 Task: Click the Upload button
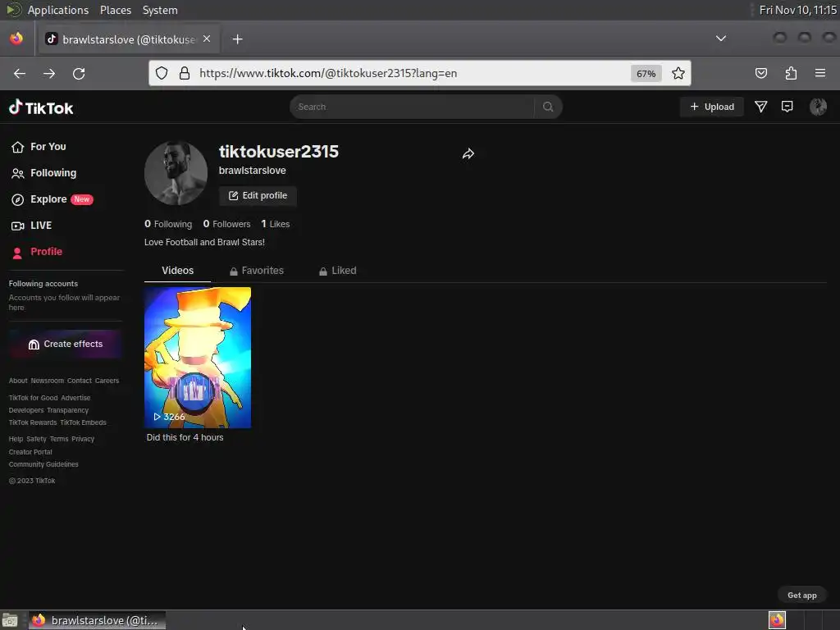pos(712,107)
